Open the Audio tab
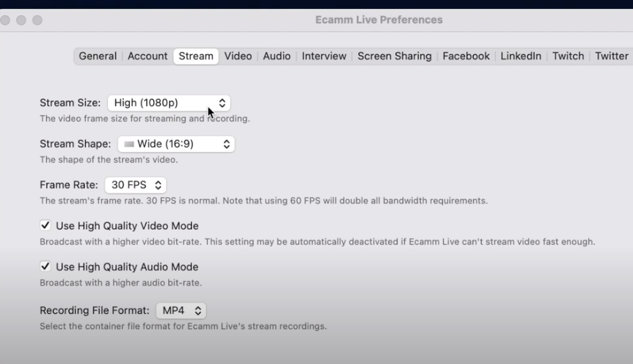This screenshot has width=633, height=364. 277,56
